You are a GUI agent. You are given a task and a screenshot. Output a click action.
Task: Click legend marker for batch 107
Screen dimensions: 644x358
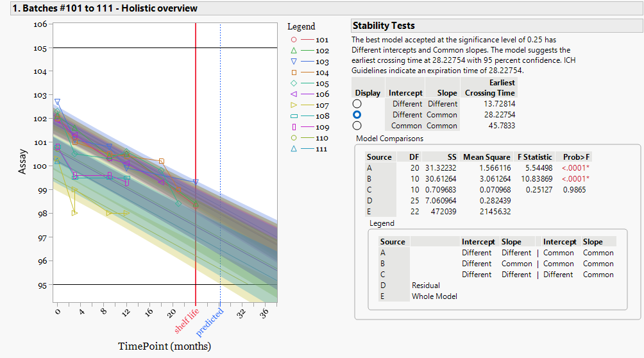coord(294,105)
